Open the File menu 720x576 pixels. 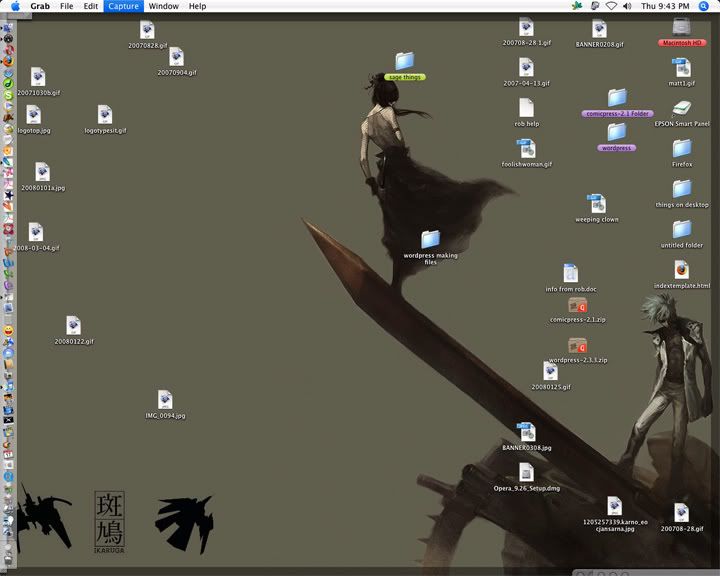(66, 6)
